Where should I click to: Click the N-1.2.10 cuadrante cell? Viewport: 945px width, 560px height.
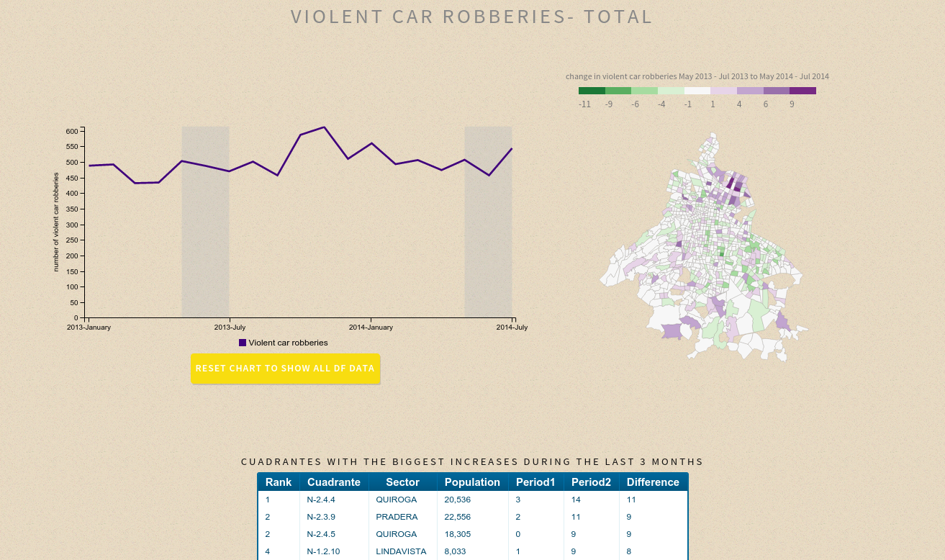coord(323,551)
